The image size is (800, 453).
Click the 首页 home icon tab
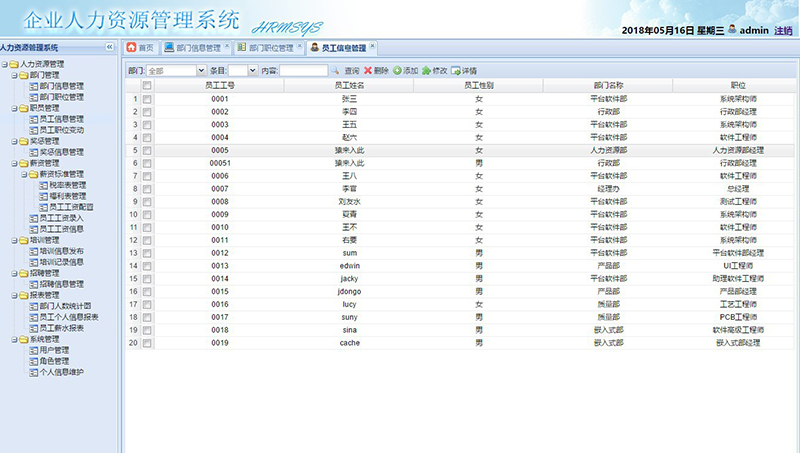point(131,47)
